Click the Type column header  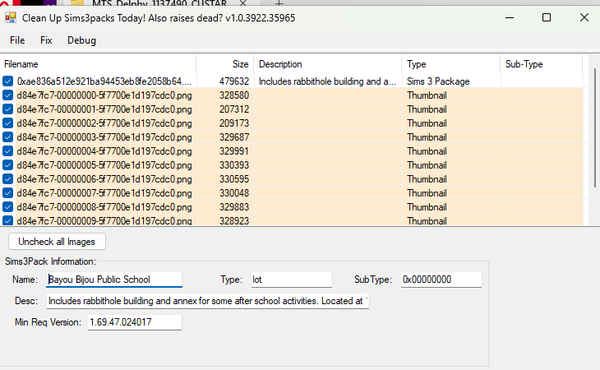click(451, 64)
